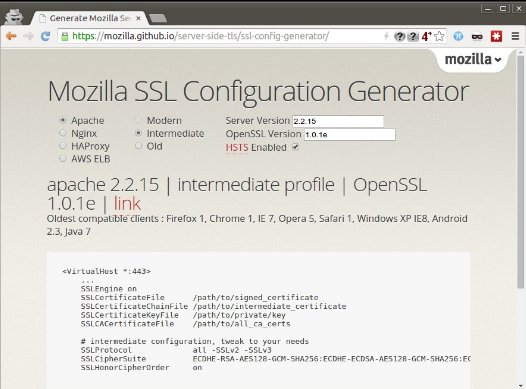Screen dimensions: 526x389
Task: Click the vertical scrollbar thumb
Action: point(520,171)
